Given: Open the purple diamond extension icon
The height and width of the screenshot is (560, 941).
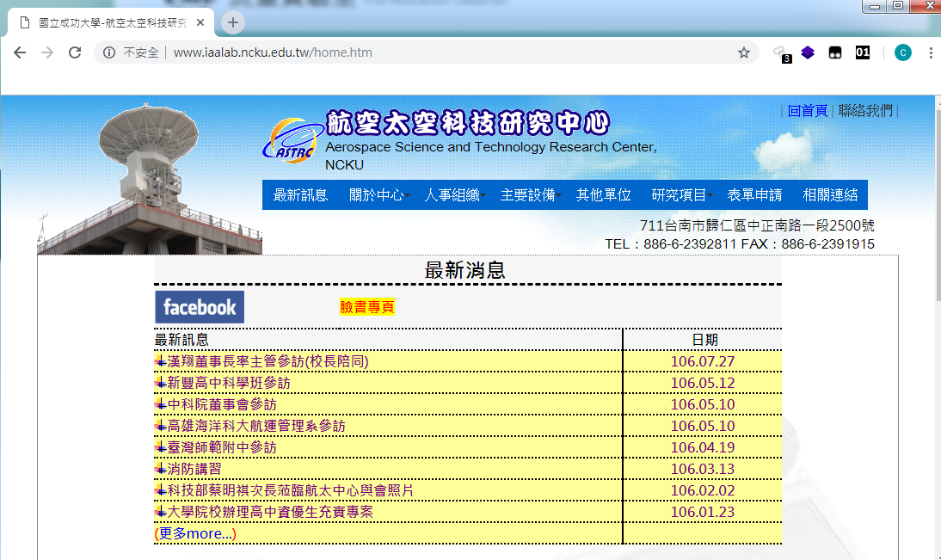Looking at the screenshot, I should pos(808,52).
